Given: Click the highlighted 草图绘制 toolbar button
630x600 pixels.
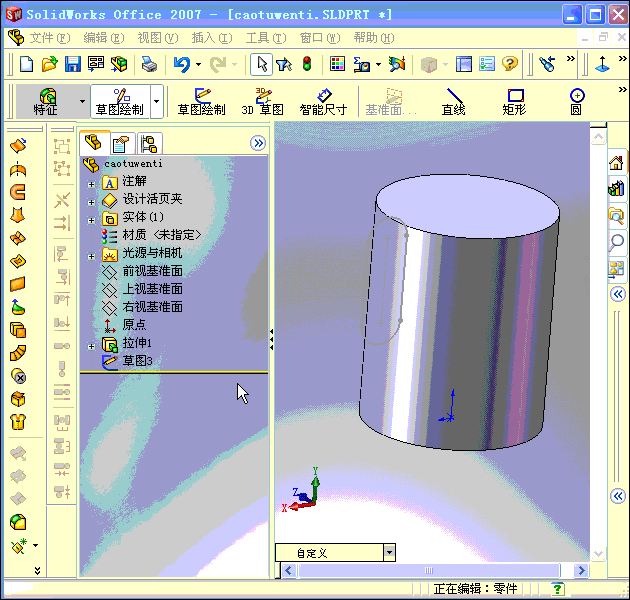Looking at the screenshot, I should (120, 102).
